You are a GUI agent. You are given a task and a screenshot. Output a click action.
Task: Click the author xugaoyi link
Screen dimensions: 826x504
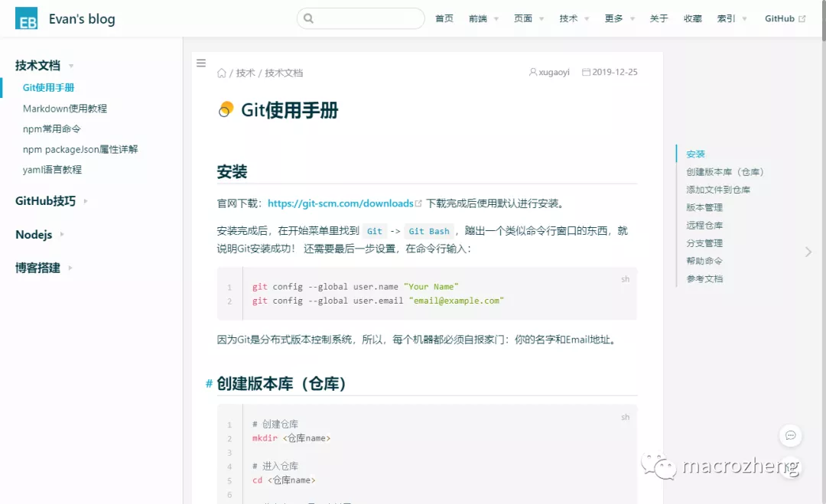pyautogui.click(x=554, y=72)
